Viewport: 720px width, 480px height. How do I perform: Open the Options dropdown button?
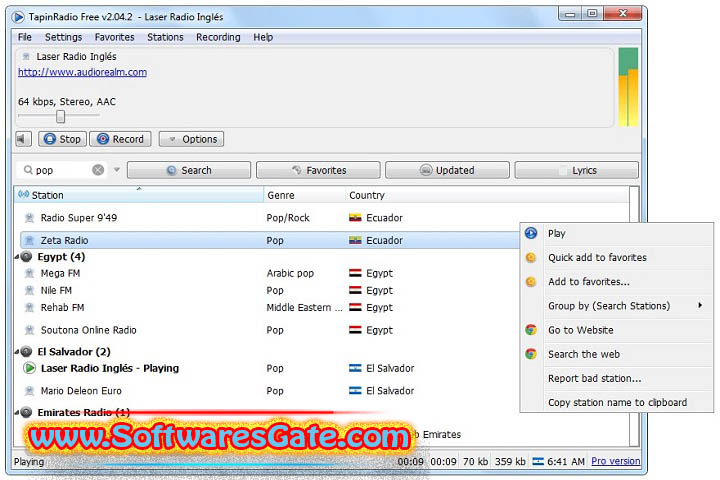click(191, 139)
